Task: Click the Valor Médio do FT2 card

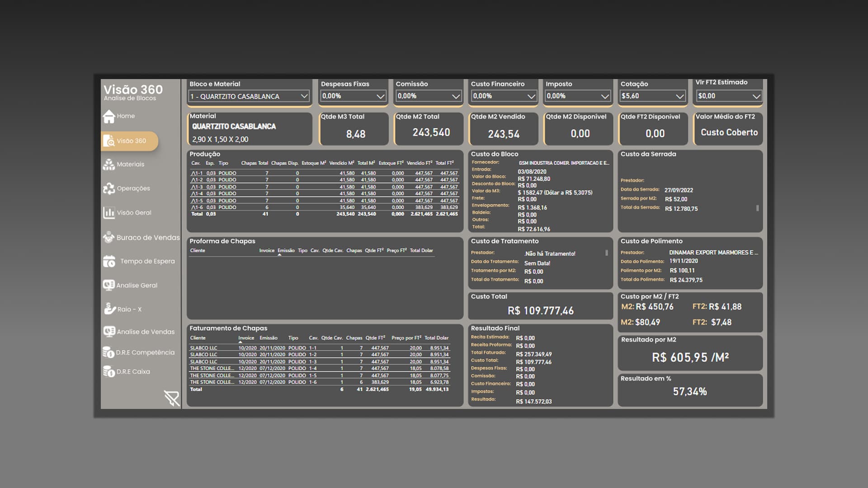Action: pyautogui.click(x=728, y=129)
